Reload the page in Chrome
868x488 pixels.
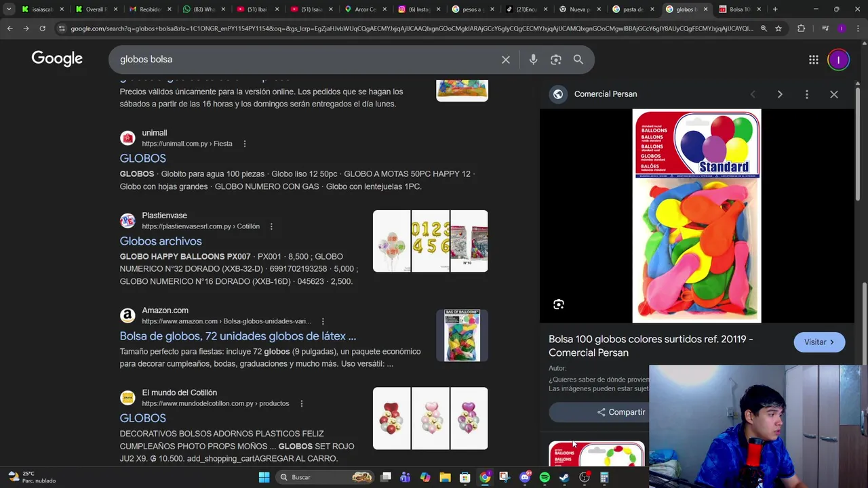[x=42, y=28]
